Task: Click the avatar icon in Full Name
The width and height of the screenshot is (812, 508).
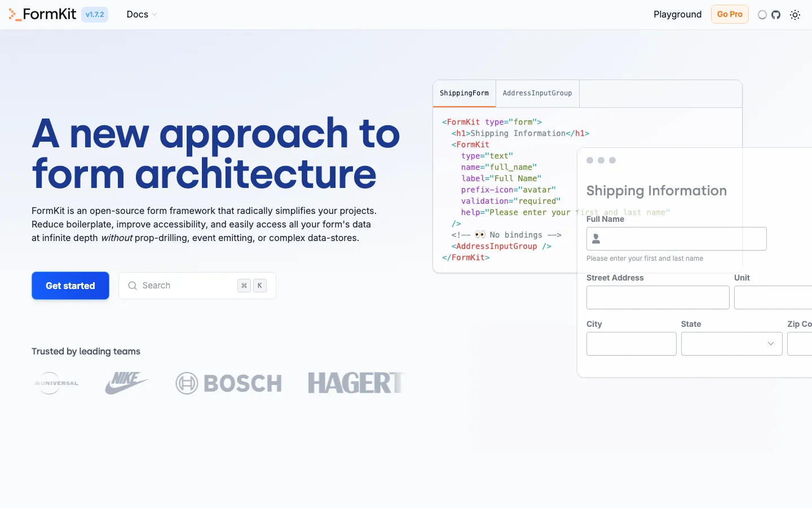Action: coord(596,239)
